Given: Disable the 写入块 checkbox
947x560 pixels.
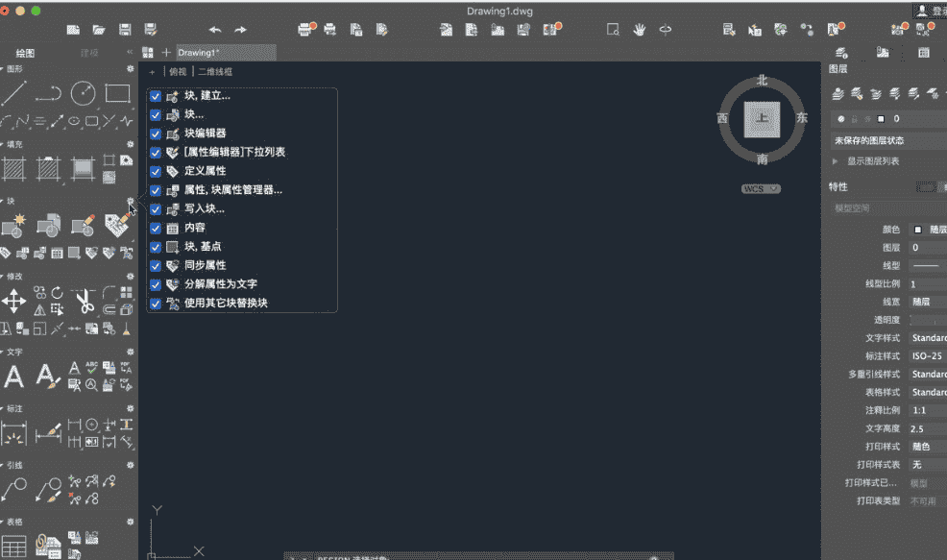Looking at the screenshot, I should (155, 208).
